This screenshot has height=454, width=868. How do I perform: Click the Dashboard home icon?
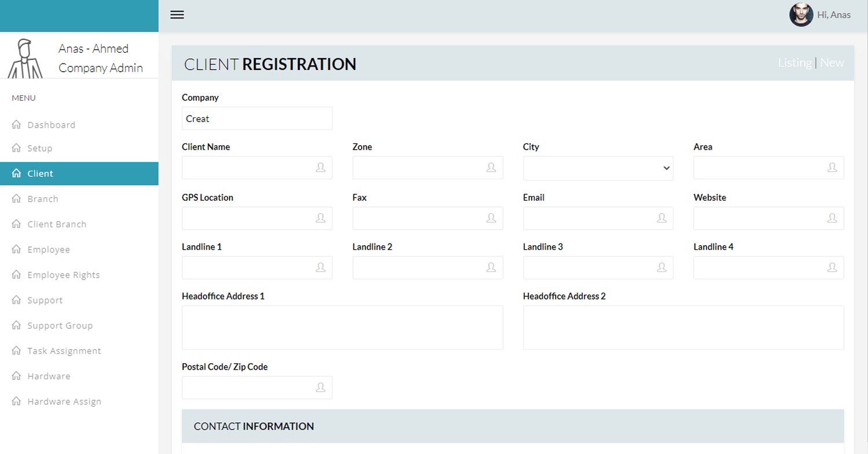point(16,125)
